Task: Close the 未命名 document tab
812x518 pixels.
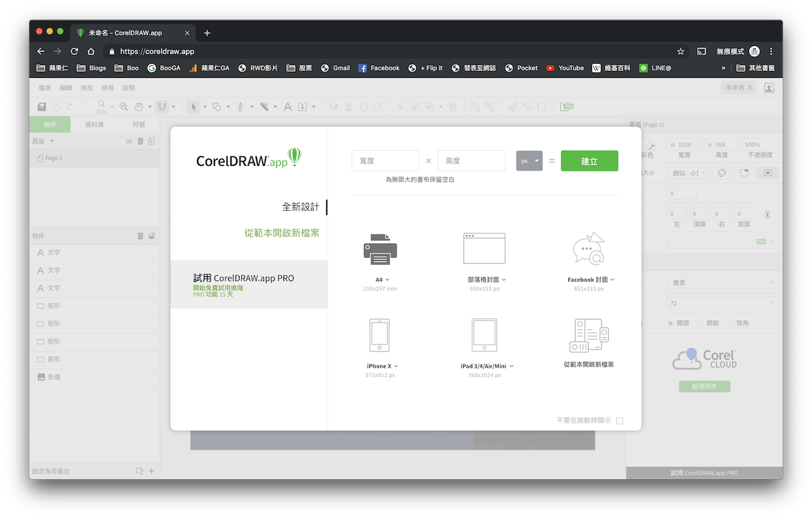Action: 750,87
